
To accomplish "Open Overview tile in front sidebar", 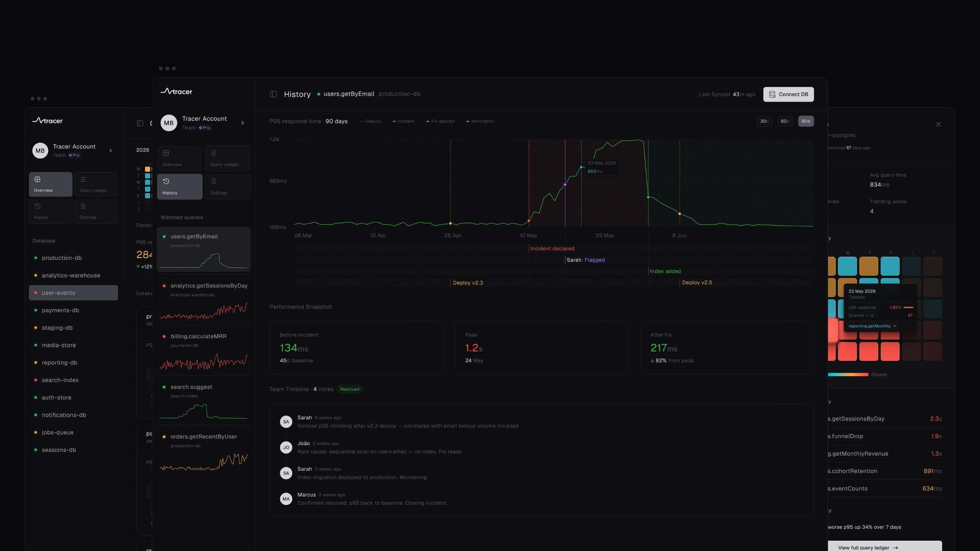I will pos(180,158).
